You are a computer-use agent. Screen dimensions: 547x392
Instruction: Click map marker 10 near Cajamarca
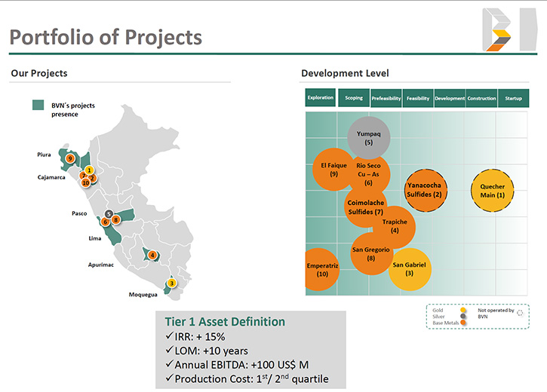tap(85, 183)
